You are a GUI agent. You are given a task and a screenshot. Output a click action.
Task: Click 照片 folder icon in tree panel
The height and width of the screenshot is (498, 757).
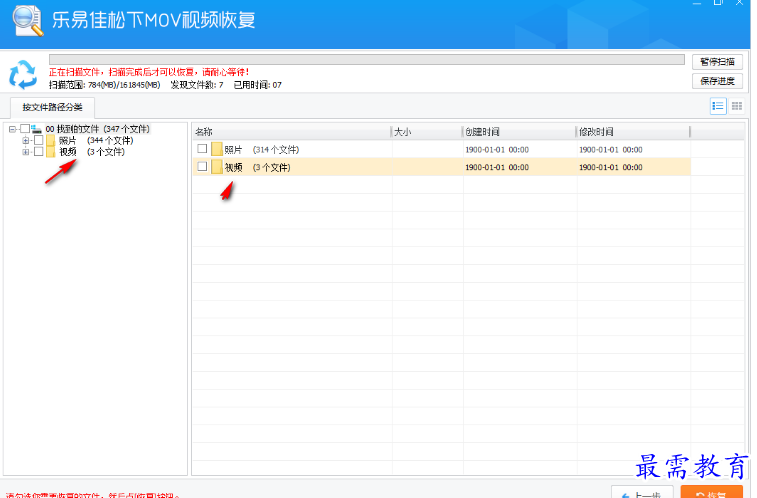coord(51,141)
